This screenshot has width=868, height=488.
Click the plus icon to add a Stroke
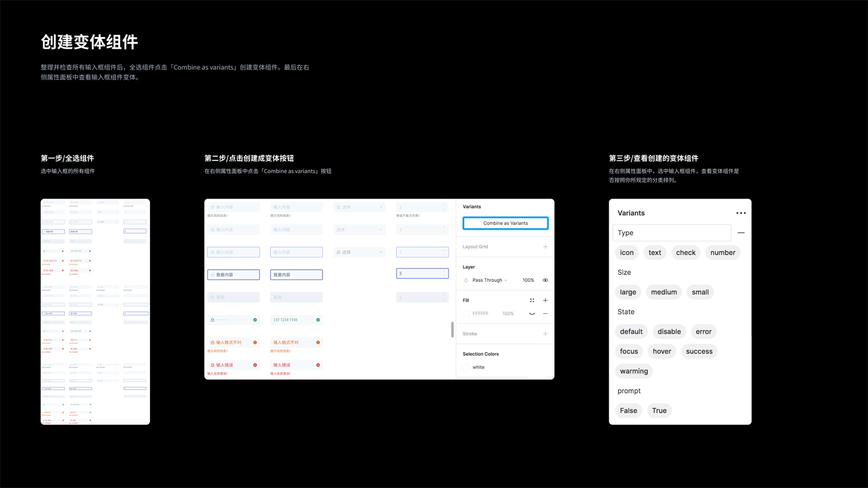click(545, 334)
